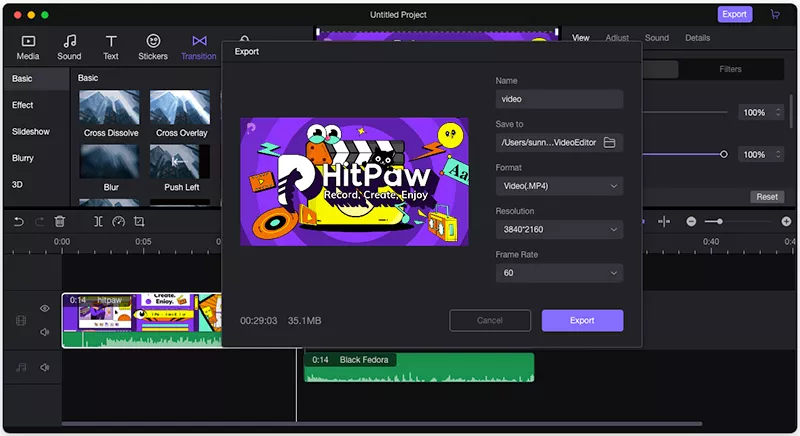This screenshot has width=800, height=436.
Task: Mute the video track speaker
Action: coord(45,332)
